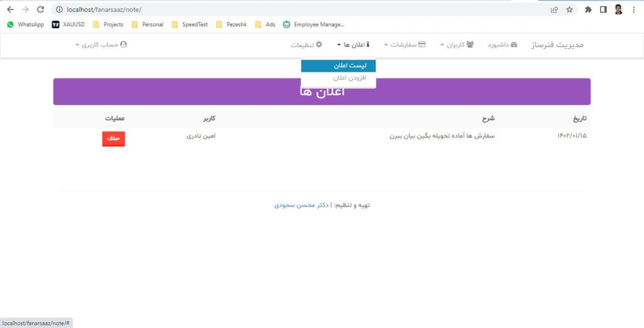Open the WhatsApp bookmark

(x=25, y=25)
